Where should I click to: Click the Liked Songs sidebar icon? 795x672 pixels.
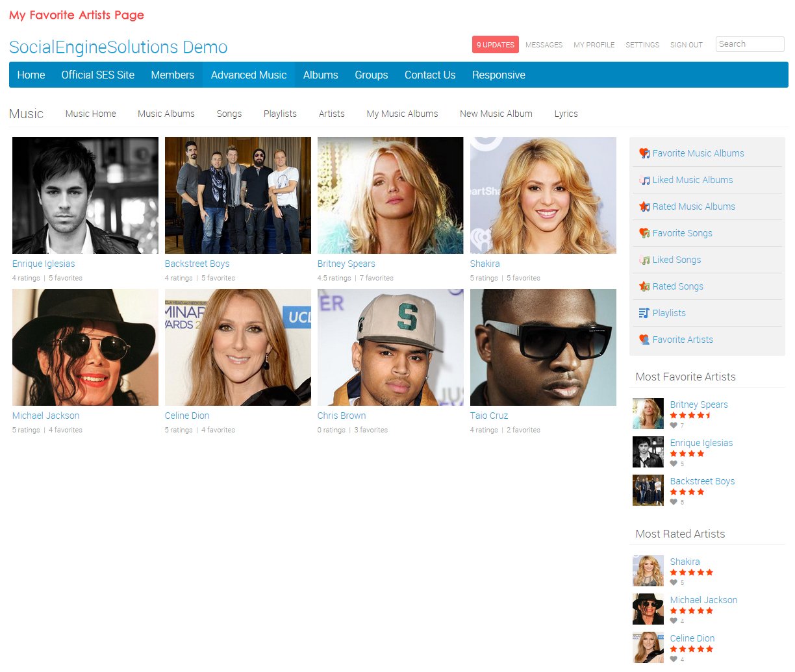tap(644, 260)
